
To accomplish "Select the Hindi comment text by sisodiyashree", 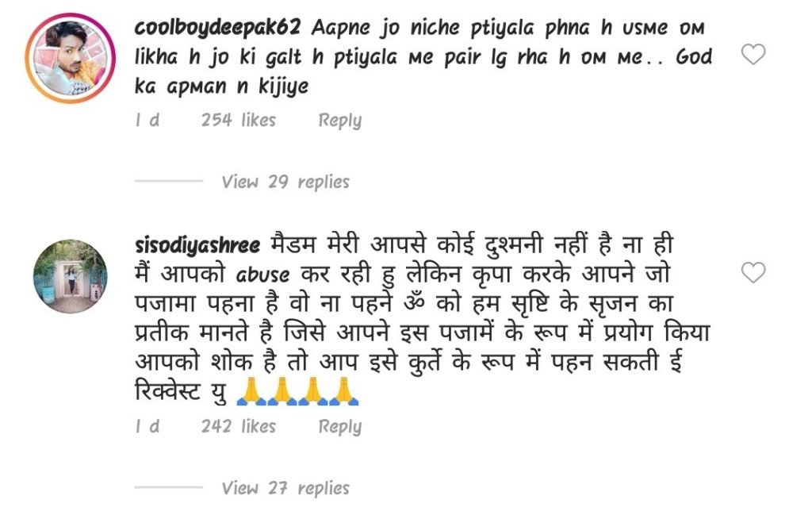I will [422, 319].
